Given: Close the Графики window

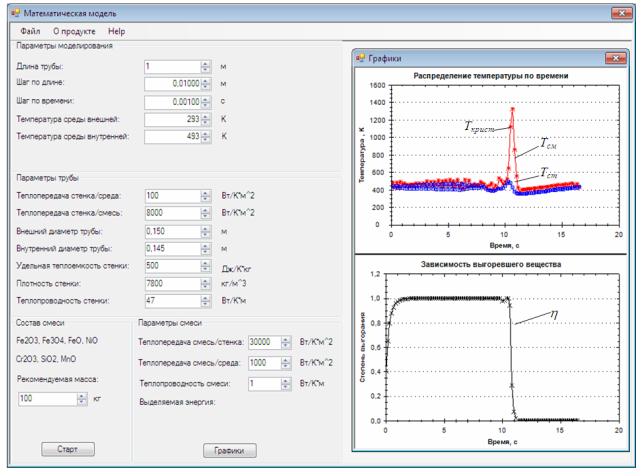Looking at the screenshot, I should point(610,59).
